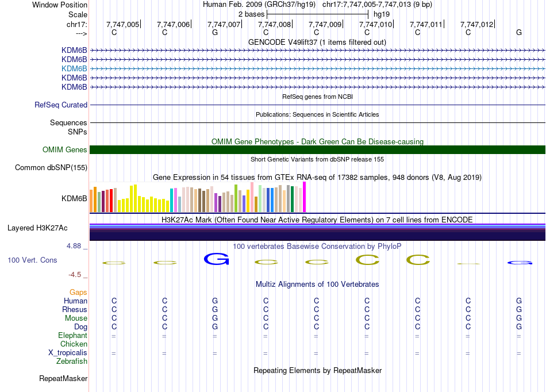Viewport: 546px width, 392px height.
Task: Open GENCODE V49lift37 track title
Action: (x=317, y=42)
